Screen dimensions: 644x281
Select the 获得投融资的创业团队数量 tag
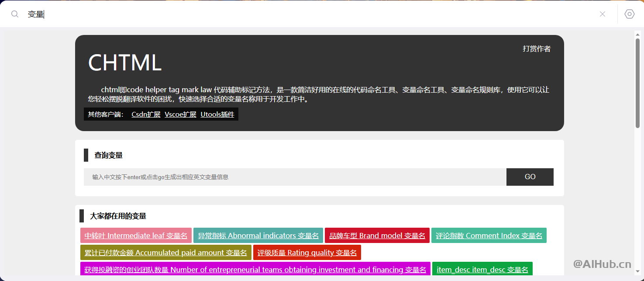click(255, 270)
